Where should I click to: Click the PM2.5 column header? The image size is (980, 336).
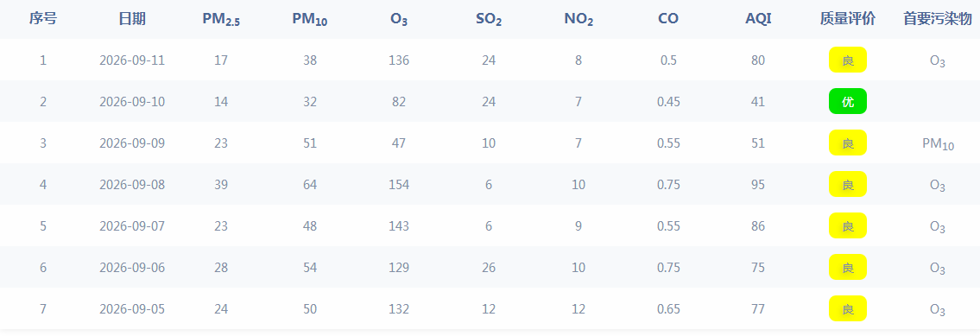pos(221,20)
